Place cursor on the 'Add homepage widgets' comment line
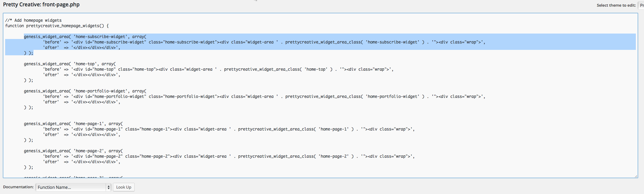This screenshot has width=644, height=194. click(33, 20)
